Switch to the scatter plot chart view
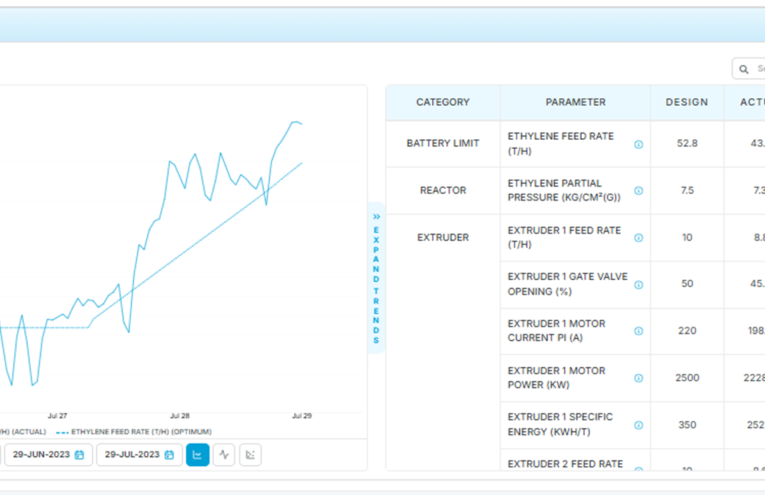 click(x=250, y=455)
